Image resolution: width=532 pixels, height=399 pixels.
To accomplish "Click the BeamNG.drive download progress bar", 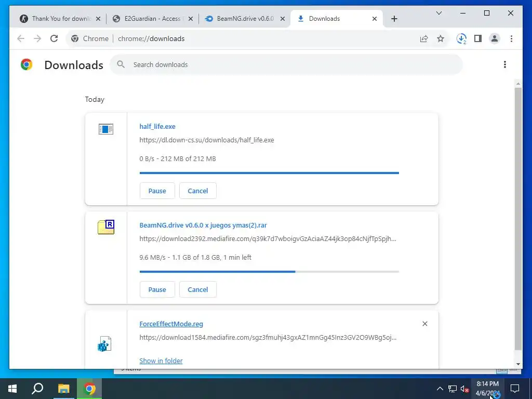I will pos(269,272).
